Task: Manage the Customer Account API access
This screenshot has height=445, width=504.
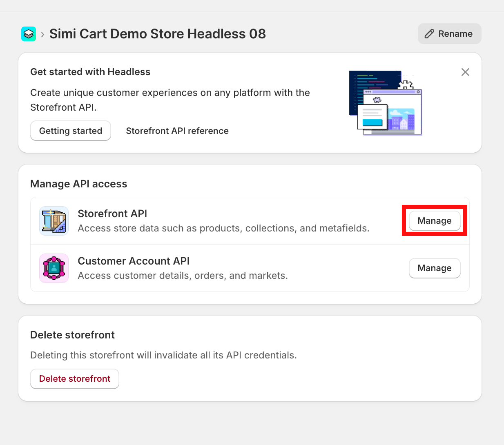Action: [x=434, y=268]
